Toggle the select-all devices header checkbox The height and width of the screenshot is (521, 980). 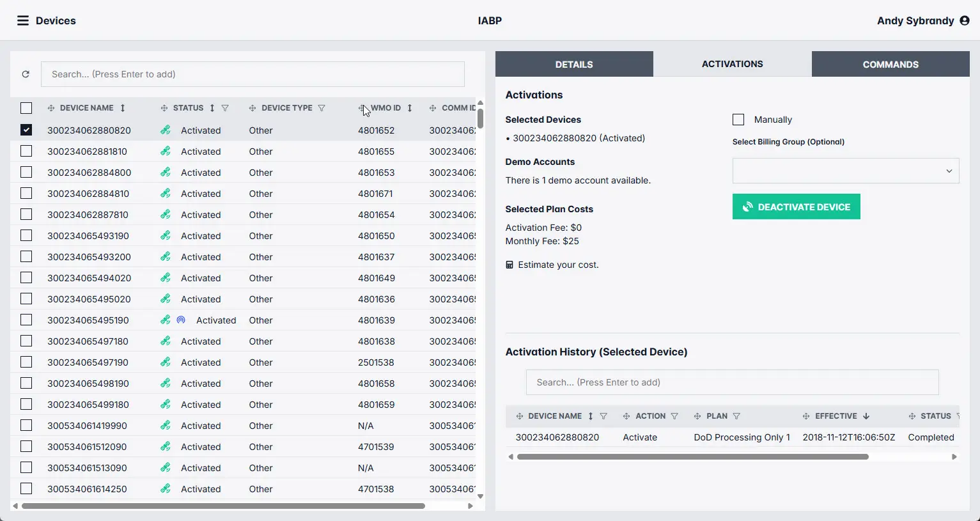[x=26, y=108]
